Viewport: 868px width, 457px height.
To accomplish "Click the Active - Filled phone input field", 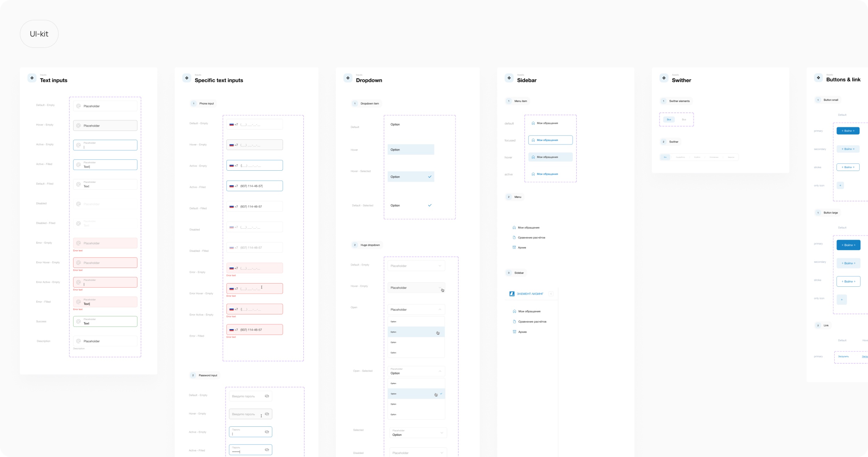I will pos(254,186).
